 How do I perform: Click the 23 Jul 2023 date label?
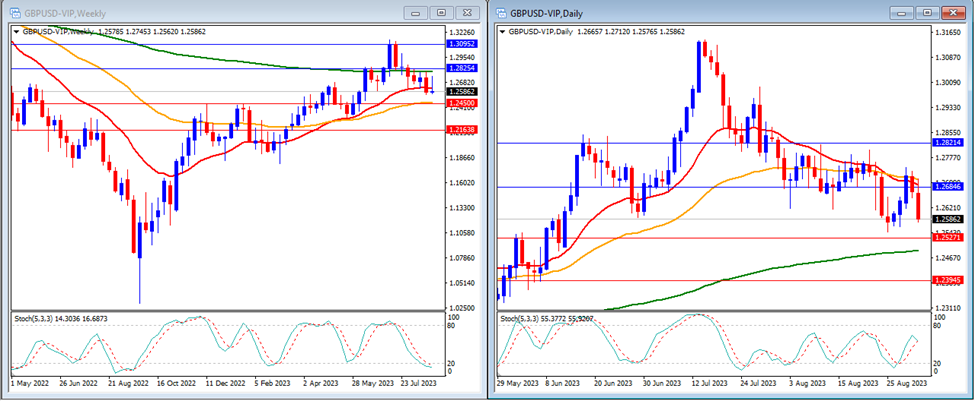[419, 384]
